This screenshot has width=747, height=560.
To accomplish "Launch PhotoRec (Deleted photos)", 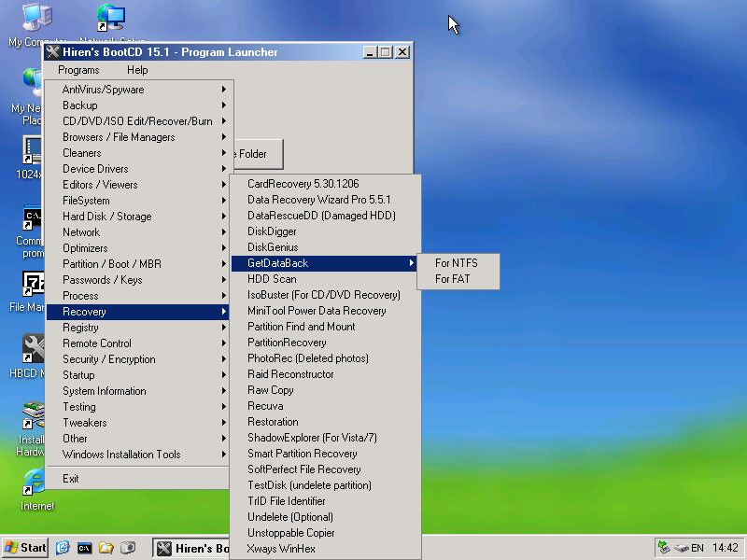I will (x=325, y=358).
